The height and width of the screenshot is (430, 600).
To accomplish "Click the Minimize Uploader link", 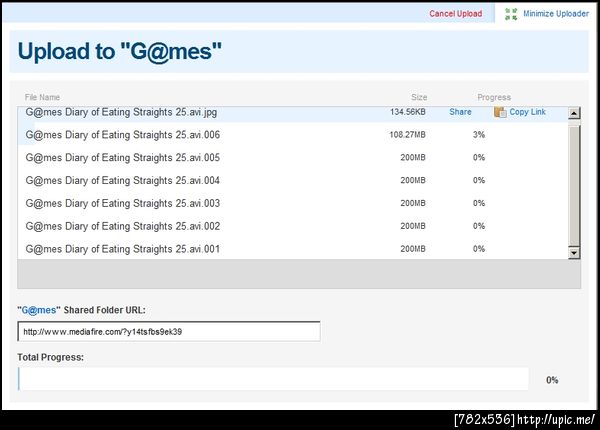I will 556,14.
